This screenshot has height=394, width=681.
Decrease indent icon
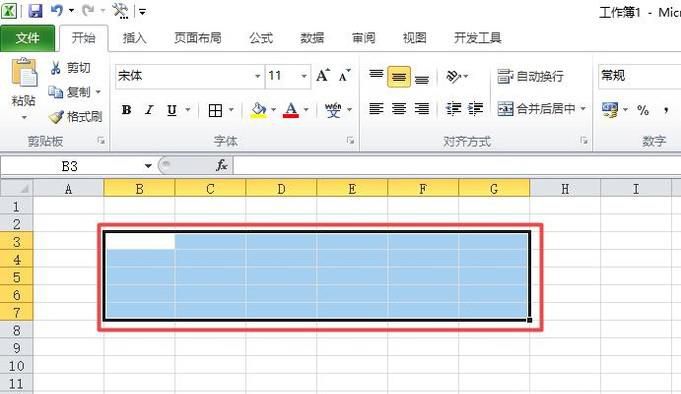(x=453, y=109)
